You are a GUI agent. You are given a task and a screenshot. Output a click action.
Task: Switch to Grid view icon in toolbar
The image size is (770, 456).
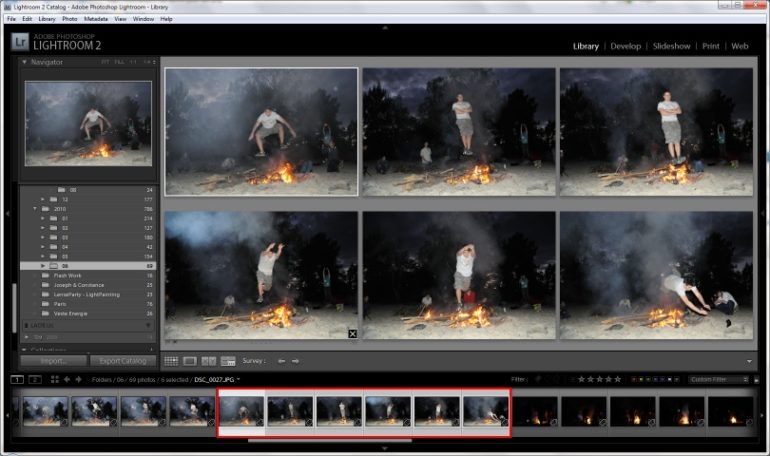171,361
